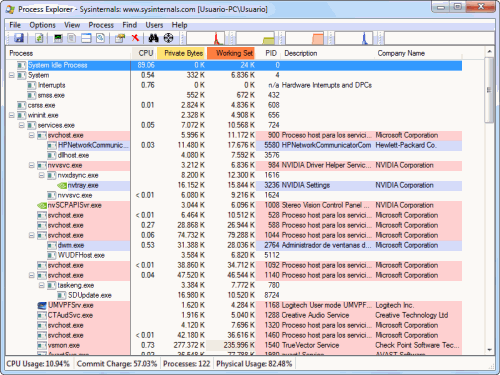The image size is (500, 375).
Task: Collapse the nvxdsync.exe tree node
Action: click(x=42, y=175)
